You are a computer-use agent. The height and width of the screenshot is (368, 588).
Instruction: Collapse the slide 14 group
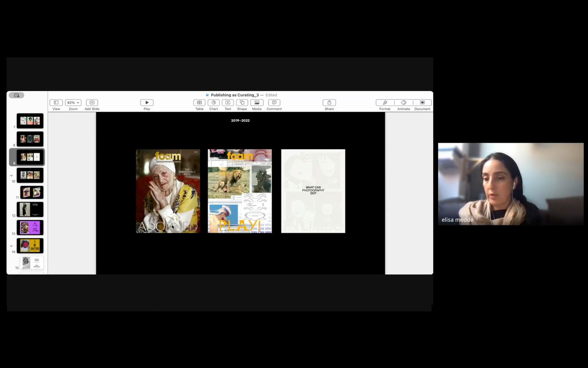click(x=11, y=246)
